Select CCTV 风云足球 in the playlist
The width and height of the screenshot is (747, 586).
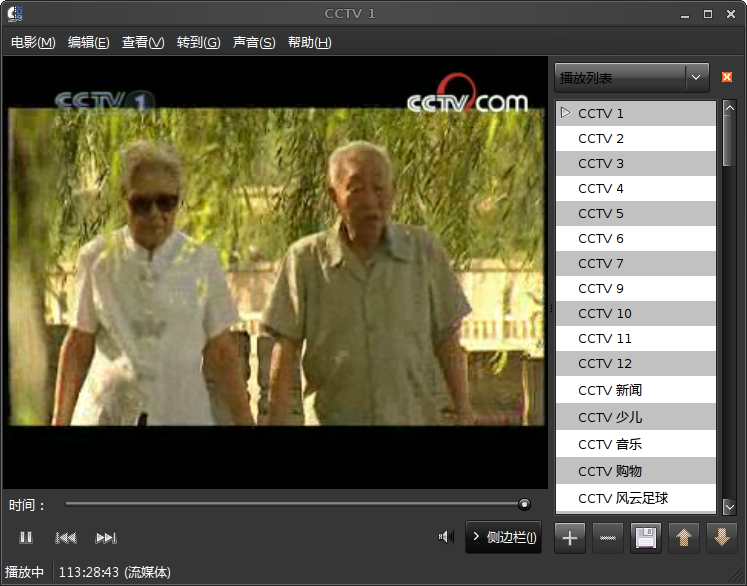click(x=636, y=498)
